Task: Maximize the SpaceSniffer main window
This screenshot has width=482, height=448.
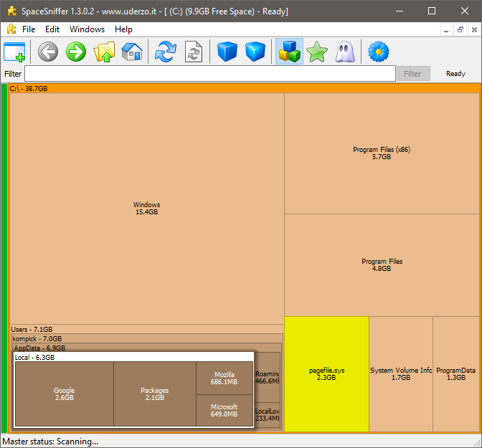Action: tap(432, 11)
